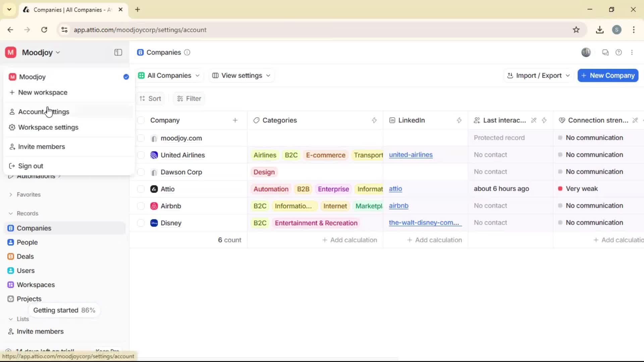Open the united-airlines LinkedIn link
Viewport: 644px width, 362px height.
[x=411, y=155]
